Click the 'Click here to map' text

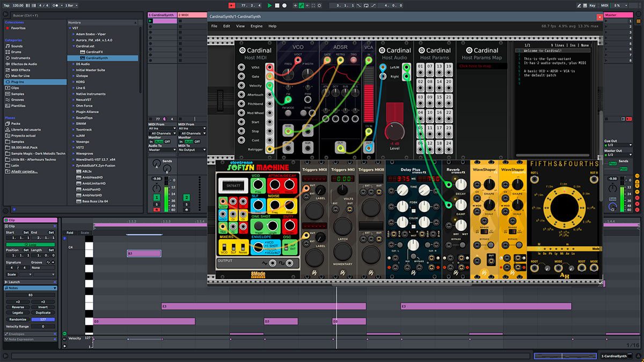pos(475,66)
